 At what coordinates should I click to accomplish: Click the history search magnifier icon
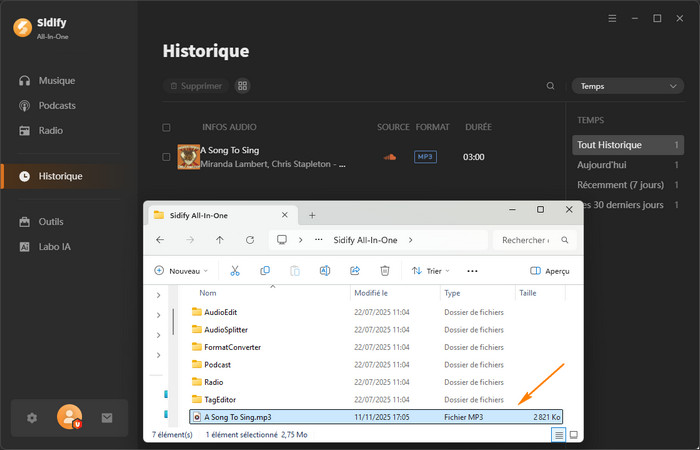[550, 86]
